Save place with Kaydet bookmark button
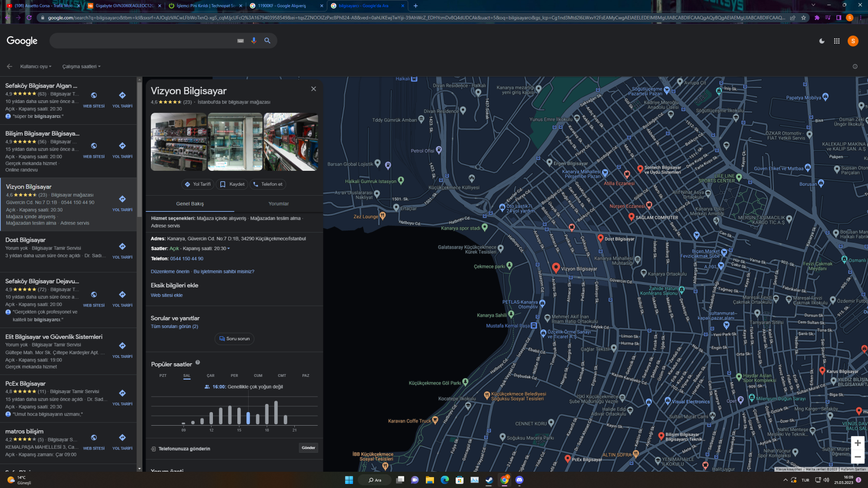This screenshot has height=488, width=868. [232, 184]
